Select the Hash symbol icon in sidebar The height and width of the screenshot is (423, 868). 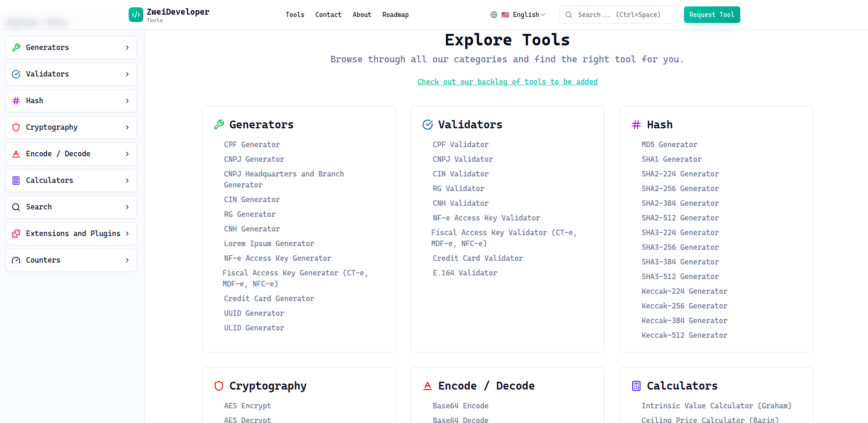[x=16, y=100]
